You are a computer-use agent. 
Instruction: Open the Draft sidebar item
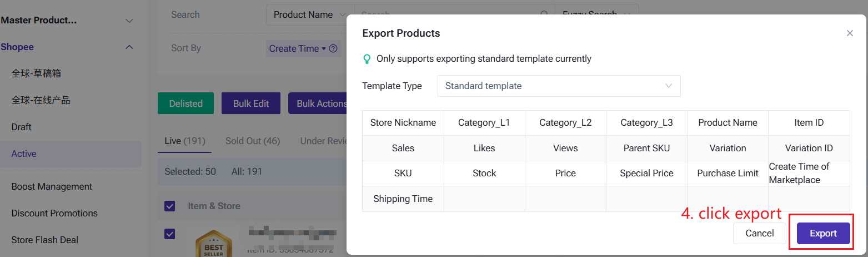[x=22, y=127]
